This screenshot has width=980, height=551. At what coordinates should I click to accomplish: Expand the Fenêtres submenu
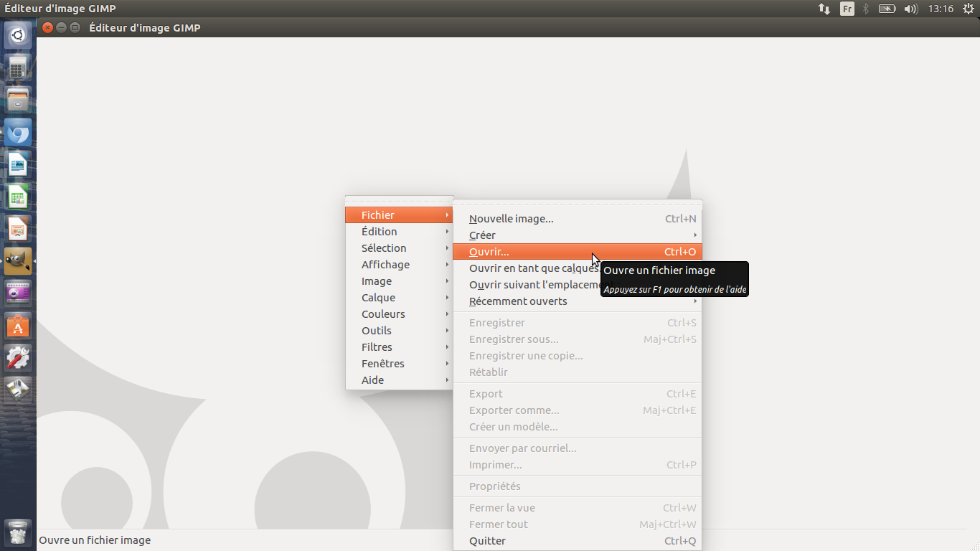point(399,364)
